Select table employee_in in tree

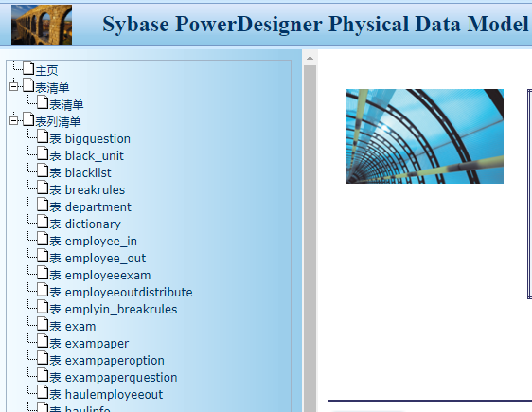click(x=94, y=241)
